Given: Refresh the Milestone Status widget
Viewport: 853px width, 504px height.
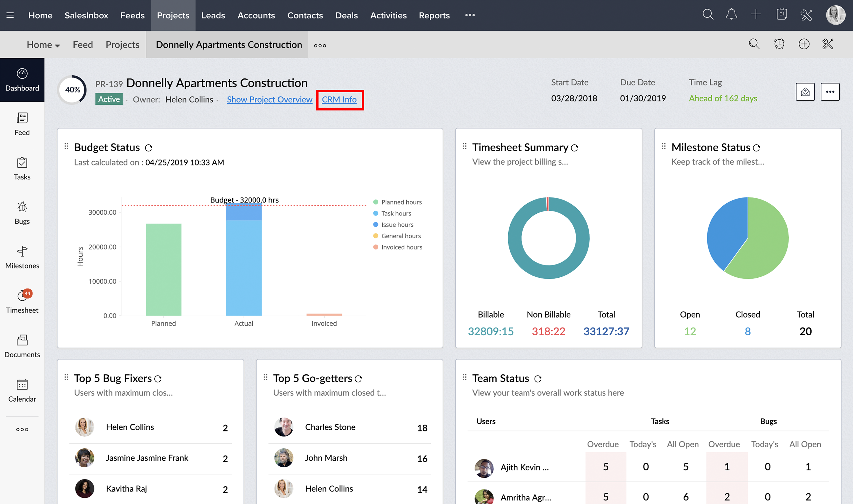Looking at the screenshot, I should (x=756, y=148).
